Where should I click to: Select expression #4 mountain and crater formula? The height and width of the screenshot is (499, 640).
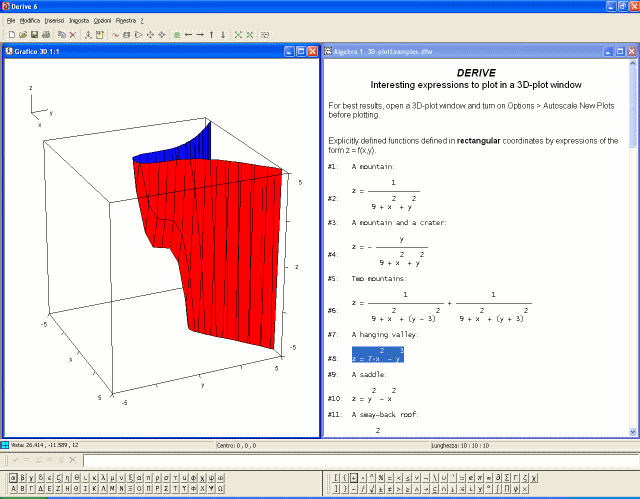[x=390, y=251]
